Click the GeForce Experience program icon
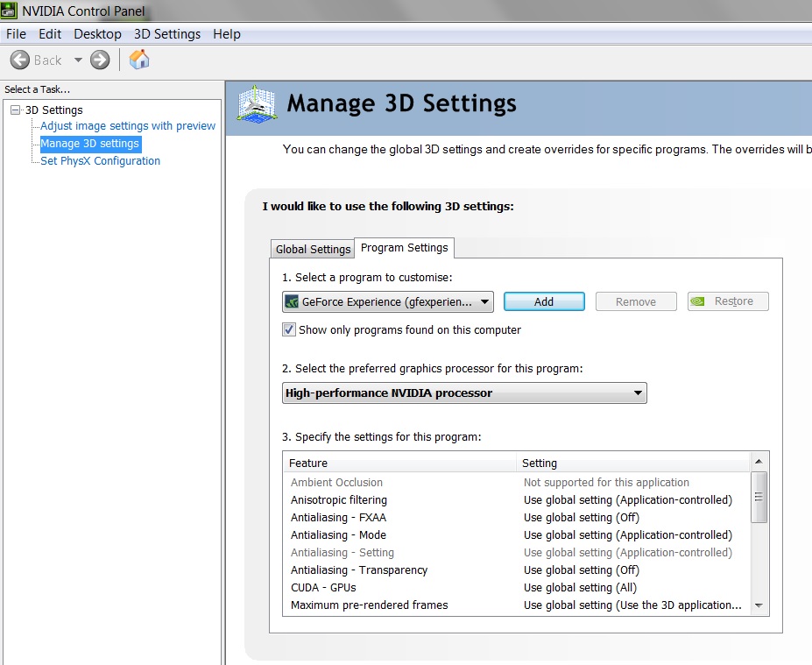 pyautogui.click(x=292, y=301)
